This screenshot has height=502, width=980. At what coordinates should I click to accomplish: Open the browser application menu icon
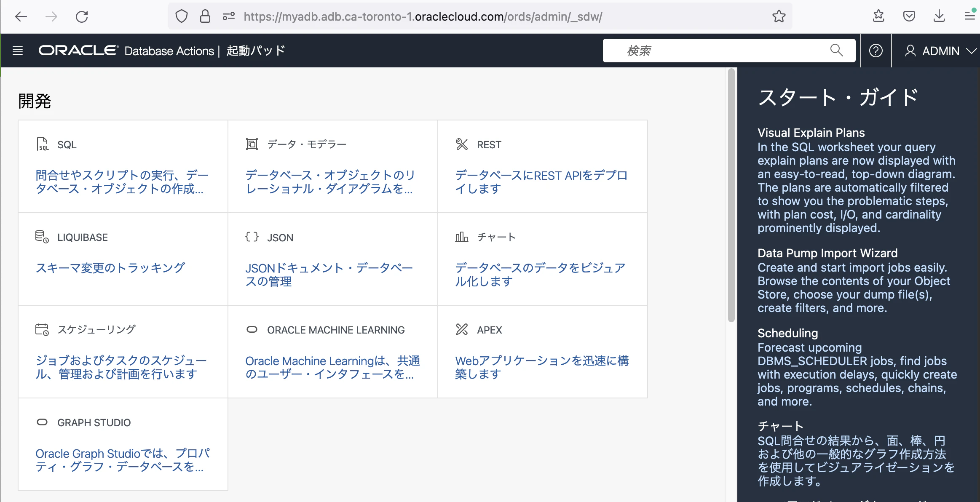pos(970,16)
